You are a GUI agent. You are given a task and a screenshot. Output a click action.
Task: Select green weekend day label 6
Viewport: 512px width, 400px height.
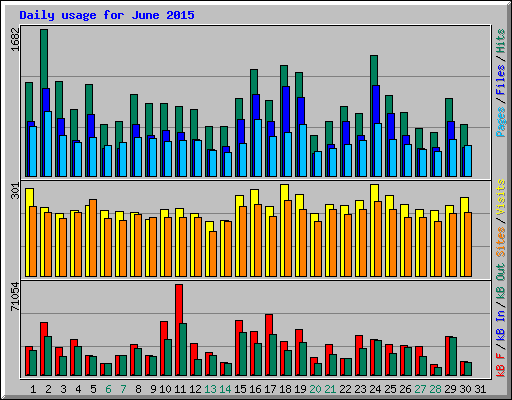(x=108, y=389)
